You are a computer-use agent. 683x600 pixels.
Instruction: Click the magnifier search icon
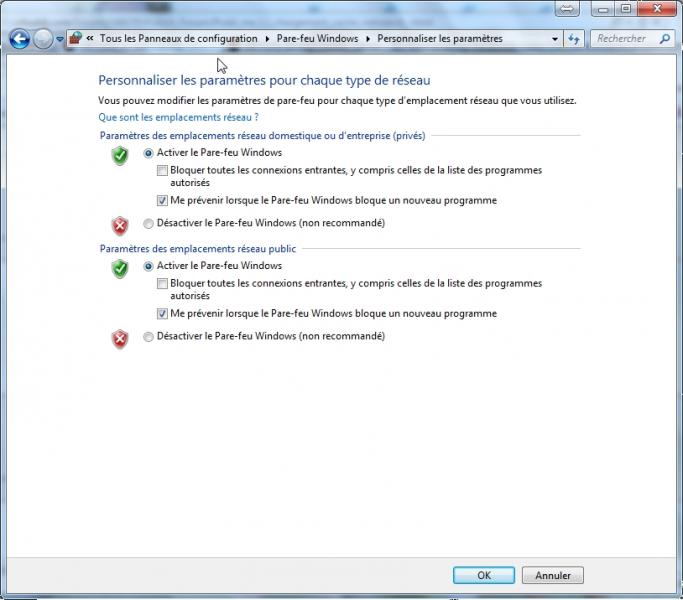click(x=665, y=39)
